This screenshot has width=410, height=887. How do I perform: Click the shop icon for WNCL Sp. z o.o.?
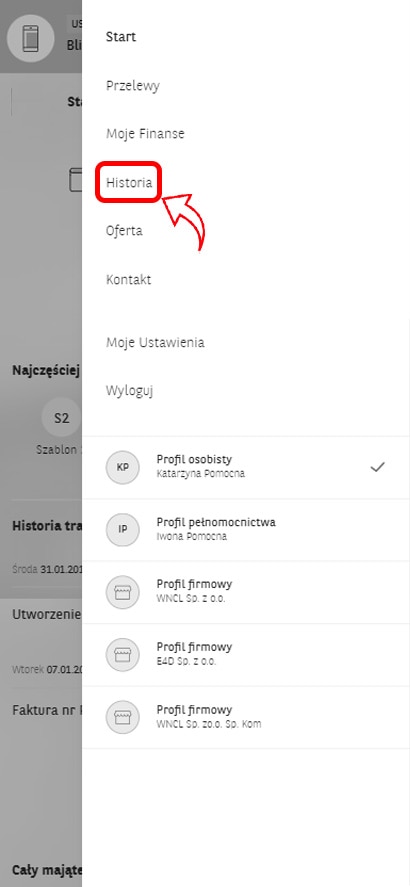(122, 592)
